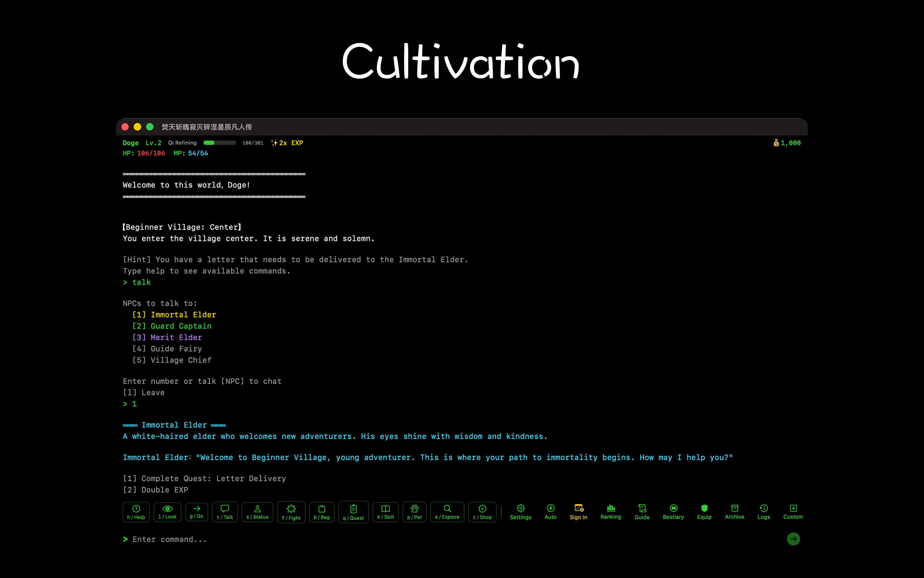This screenshot has width=924, height=578.
Task: Click the [l] Leave option
Action: pos(144,393)
